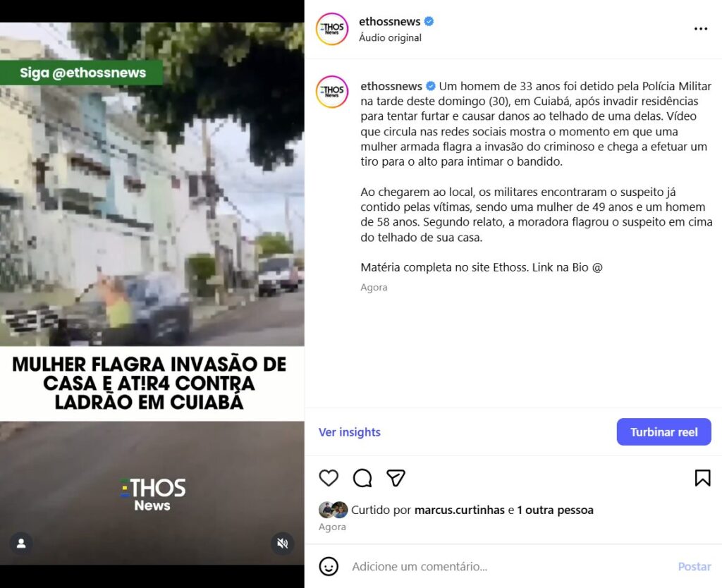
Task: Show tagged people icon on the video
Action: [21, 544]
